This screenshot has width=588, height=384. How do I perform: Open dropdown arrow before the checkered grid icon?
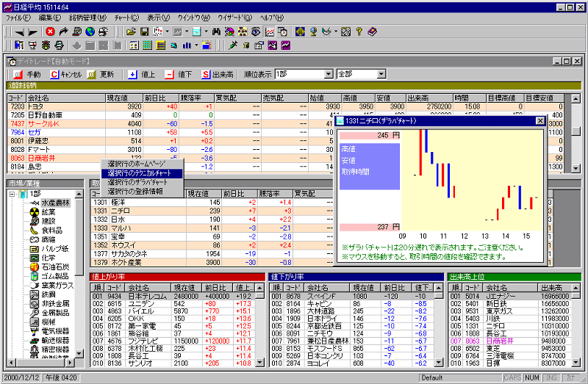(336, 32)
